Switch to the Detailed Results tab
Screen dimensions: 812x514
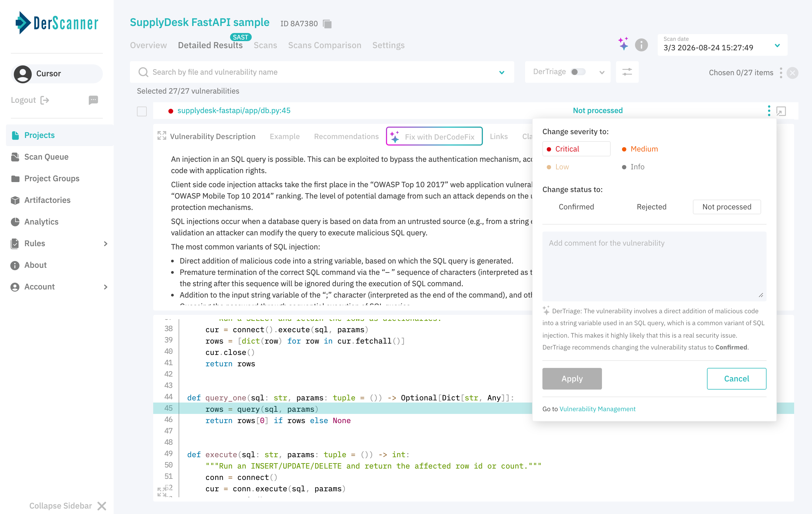(x=210, y=45)
